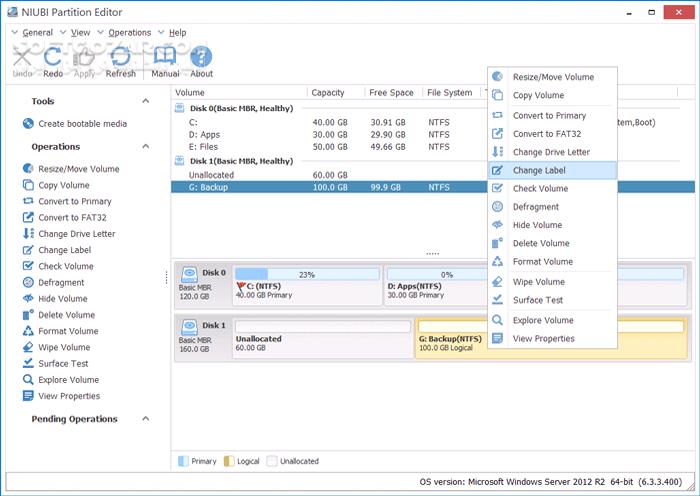
Task: Click Convert to FAT32 icon in sidebar
Action: pyautogui.click(x=28, y=217)
